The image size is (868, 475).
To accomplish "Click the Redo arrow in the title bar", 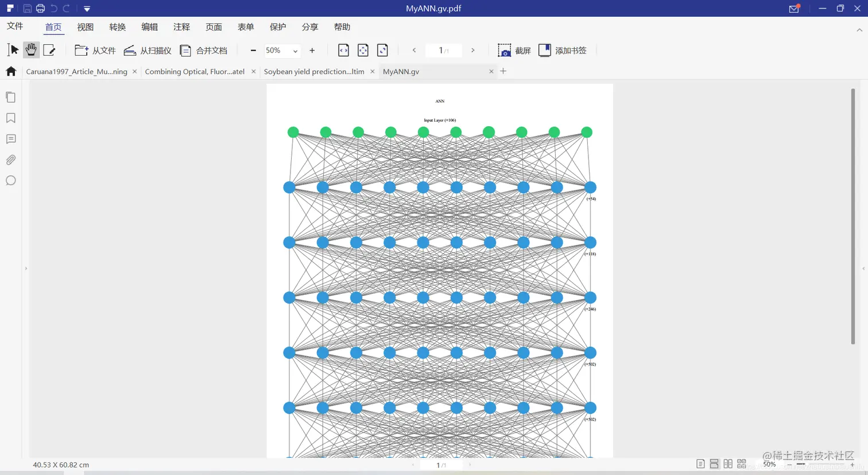I will pyautogui.click(x=67, y=9).
